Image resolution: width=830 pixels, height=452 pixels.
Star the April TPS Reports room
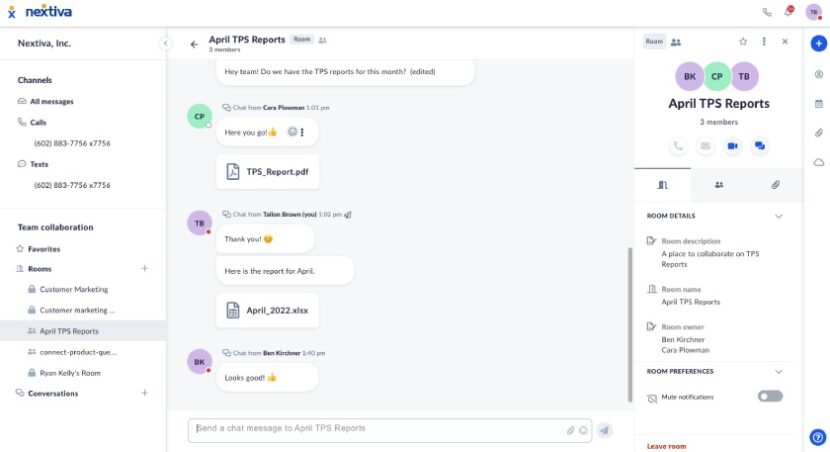[743, 42]
